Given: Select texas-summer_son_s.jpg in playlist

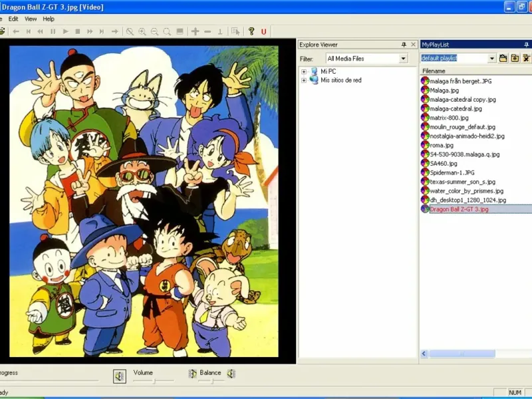Looking at the screenshot, I should [462, 182].
